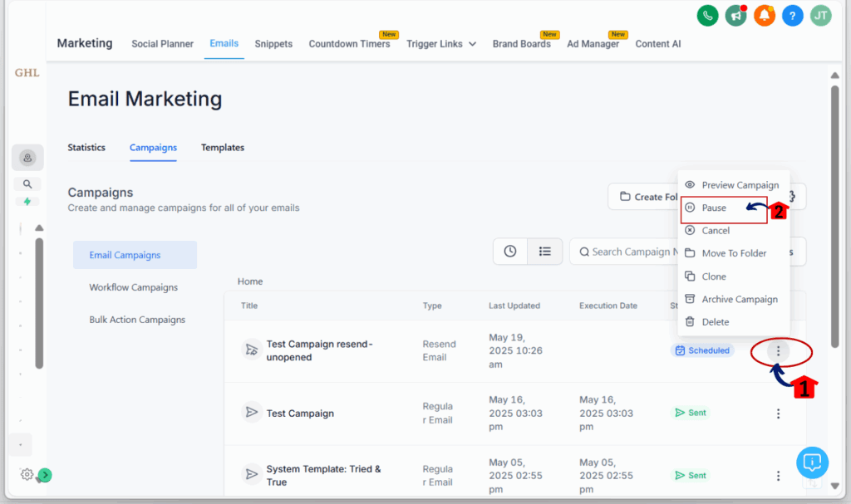This screenshot has width=851, height=504.
Task: Click the JT profile avatar icon
Action: (819, 15)
